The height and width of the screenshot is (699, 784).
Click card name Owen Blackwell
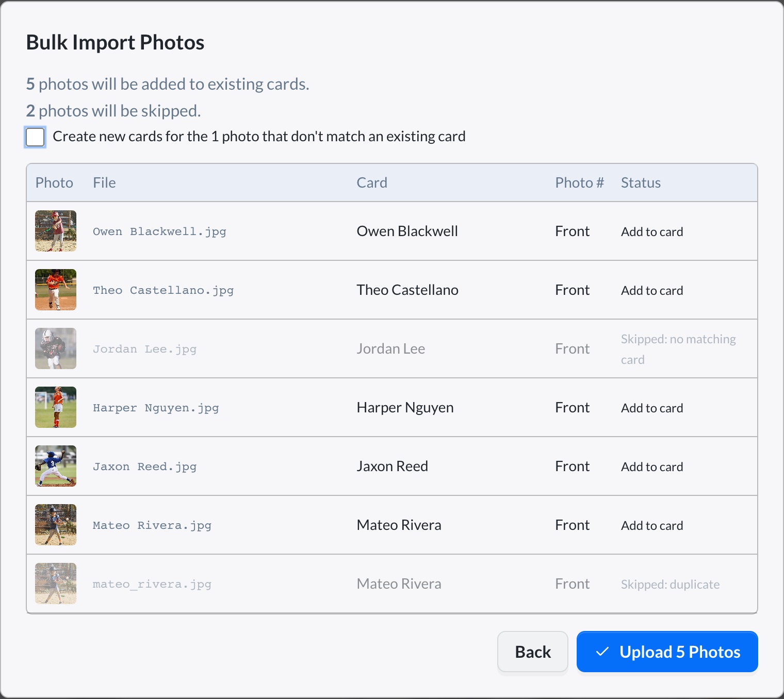[x=407, y=231]
